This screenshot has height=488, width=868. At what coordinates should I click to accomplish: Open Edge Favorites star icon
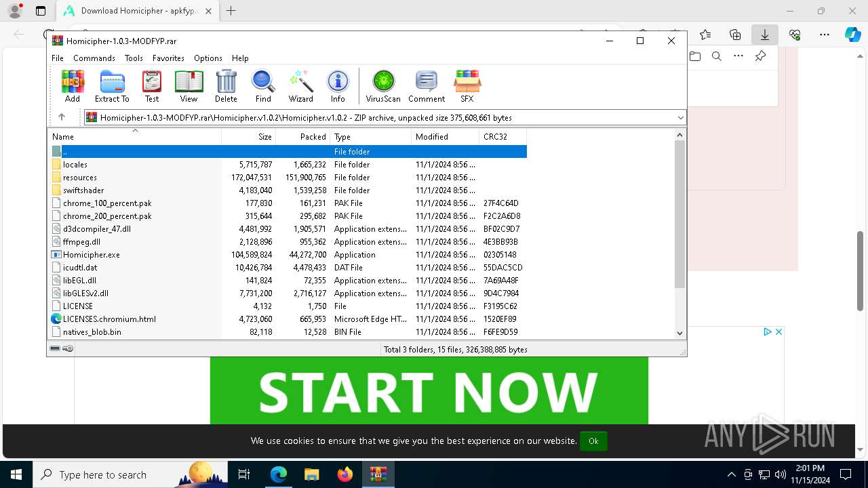[x=705, y=35]
